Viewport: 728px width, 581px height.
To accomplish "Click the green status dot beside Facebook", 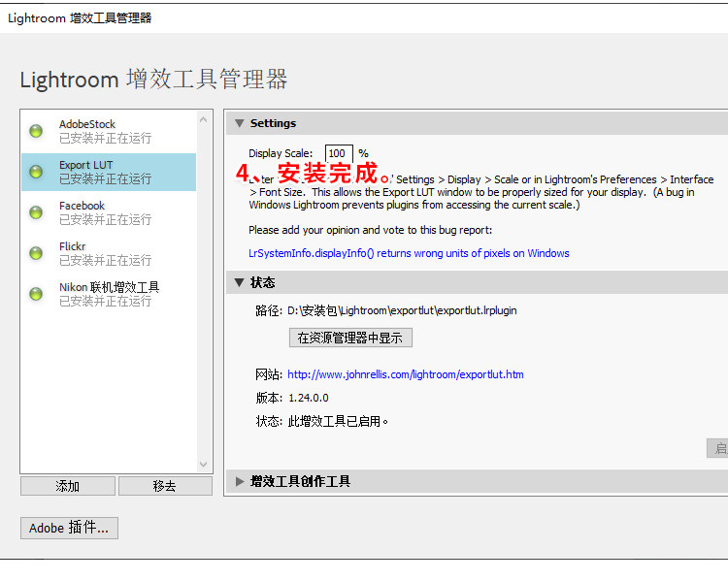I will [36, 212].
